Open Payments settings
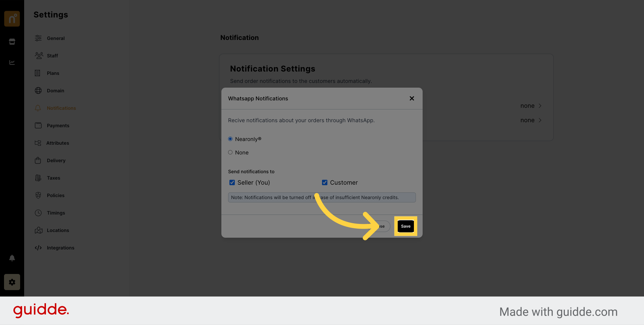 (58, 126)
